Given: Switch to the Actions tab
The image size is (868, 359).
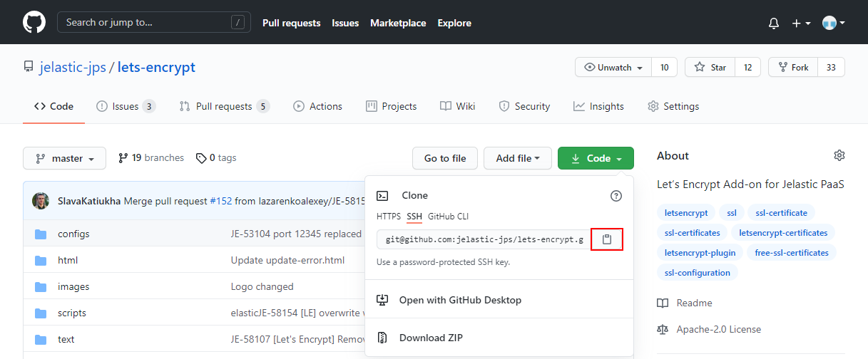Looking at the screenshot, I should 317,106.
